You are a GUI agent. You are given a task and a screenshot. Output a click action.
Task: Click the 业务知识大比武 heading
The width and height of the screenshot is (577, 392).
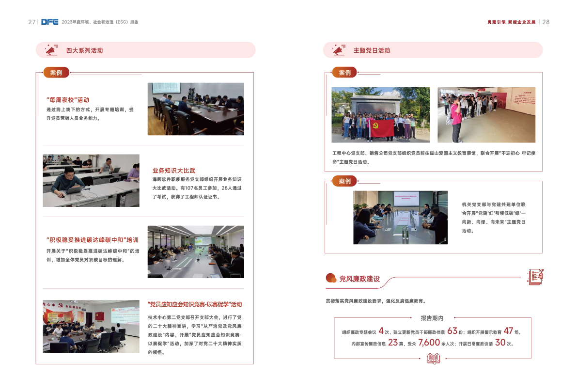(x=174, y=171)
